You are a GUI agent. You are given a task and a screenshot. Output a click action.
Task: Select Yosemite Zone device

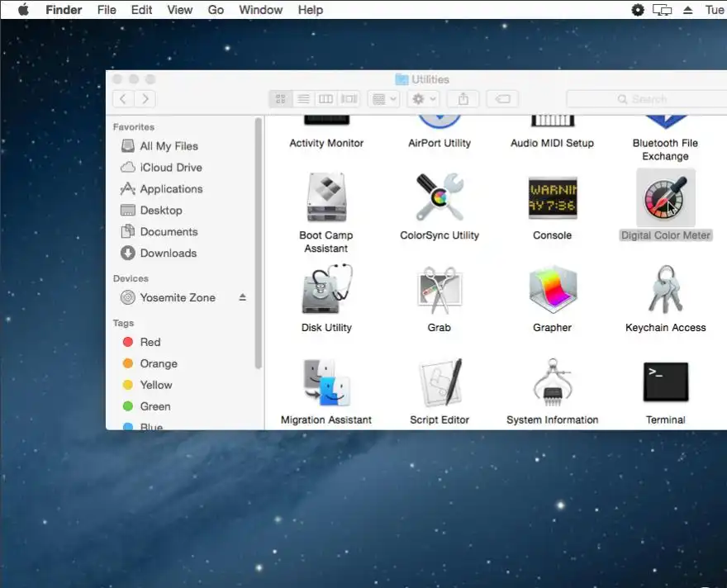[x=169, y=297]
